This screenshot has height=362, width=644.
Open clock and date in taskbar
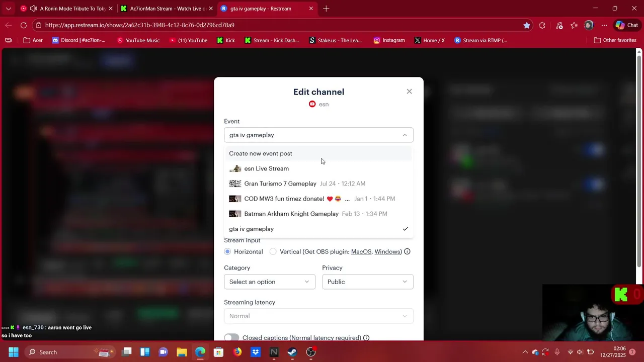pos(612,352)
